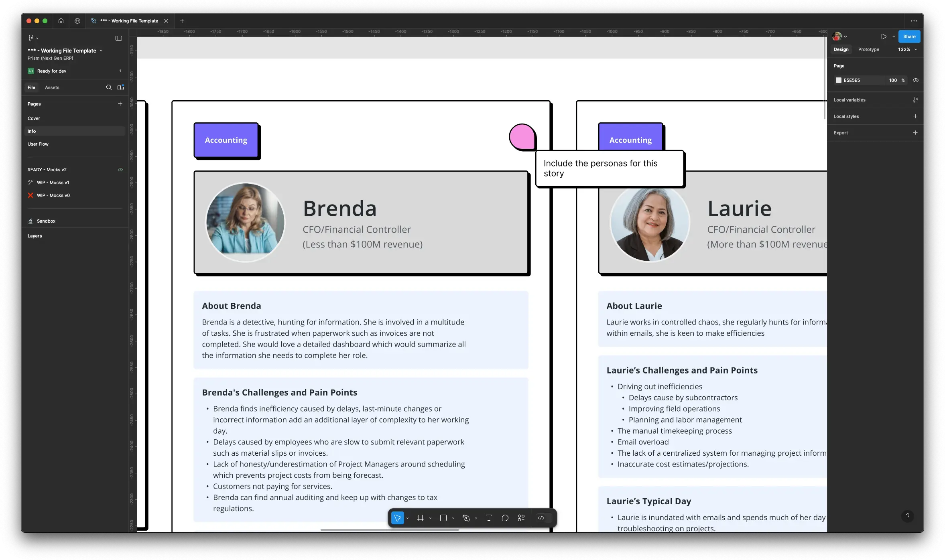Click Add new page plus icon
This screenshot has width=945, height=560.
(120, 103)
